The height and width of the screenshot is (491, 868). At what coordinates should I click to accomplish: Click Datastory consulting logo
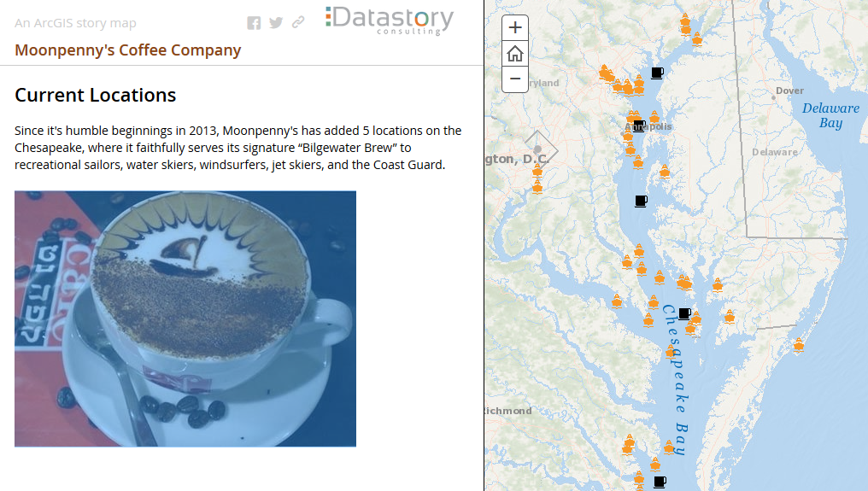click(390, 20)
